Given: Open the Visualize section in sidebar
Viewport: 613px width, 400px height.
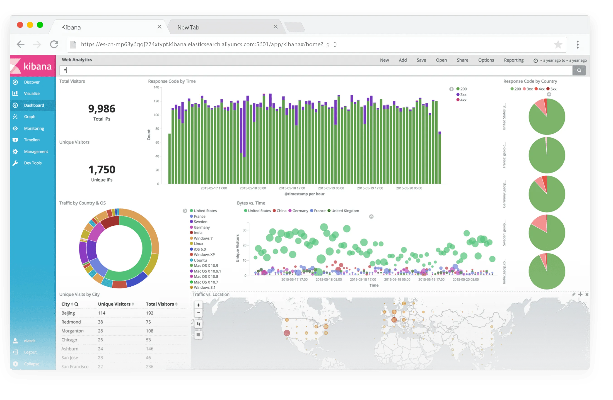Looking at the screenshot, I should tap(30, 93).
